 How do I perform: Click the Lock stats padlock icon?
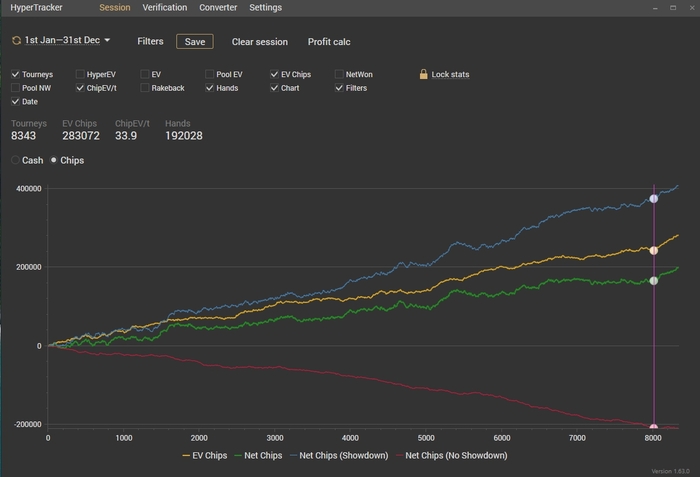(x=423, y=74)
